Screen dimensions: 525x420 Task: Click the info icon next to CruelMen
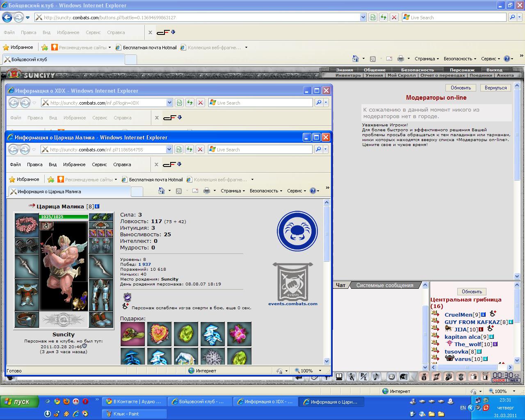pos(483,315)
